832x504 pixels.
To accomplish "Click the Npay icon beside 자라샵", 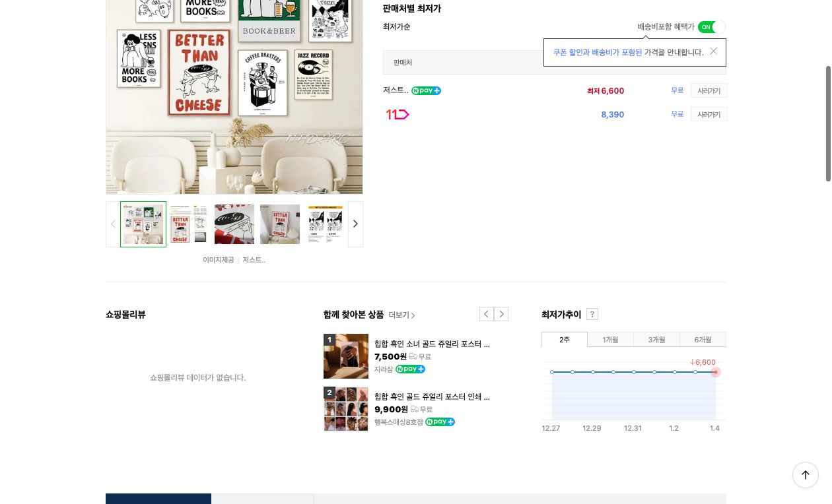I will [409, 369].
